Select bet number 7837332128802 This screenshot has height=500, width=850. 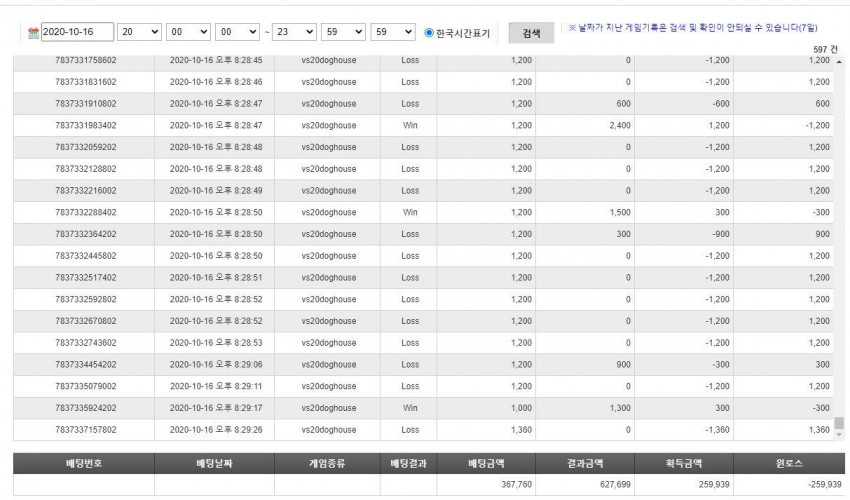click(x=86, y=169)
